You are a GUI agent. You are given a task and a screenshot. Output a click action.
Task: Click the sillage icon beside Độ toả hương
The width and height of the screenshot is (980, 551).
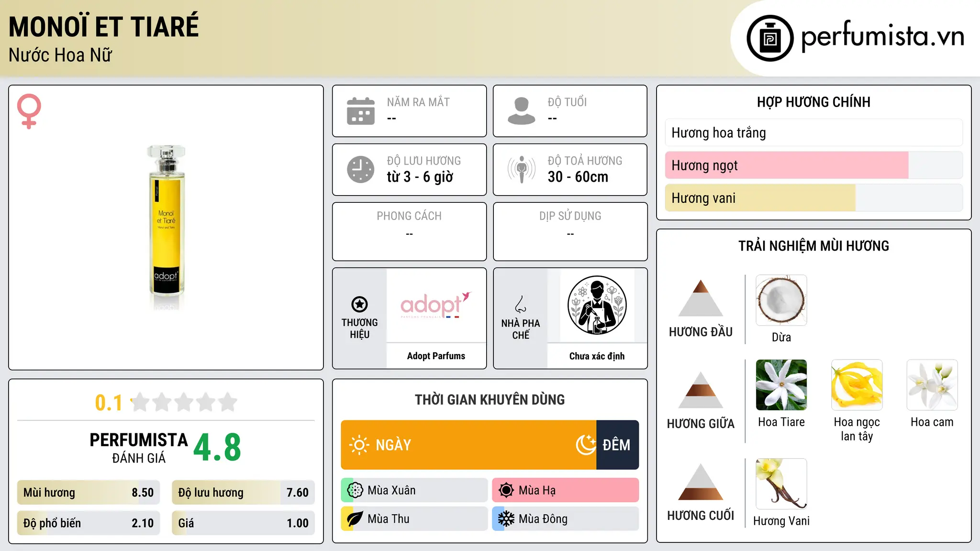pyautogui.click(x=522, y=169)
